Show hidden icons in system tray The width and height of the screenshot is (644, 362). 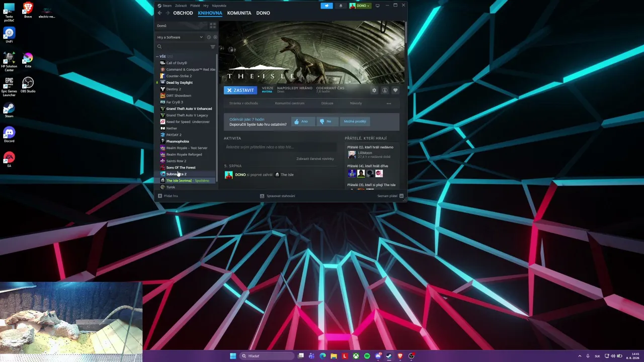pyautogui.click(x=580, y=356)
